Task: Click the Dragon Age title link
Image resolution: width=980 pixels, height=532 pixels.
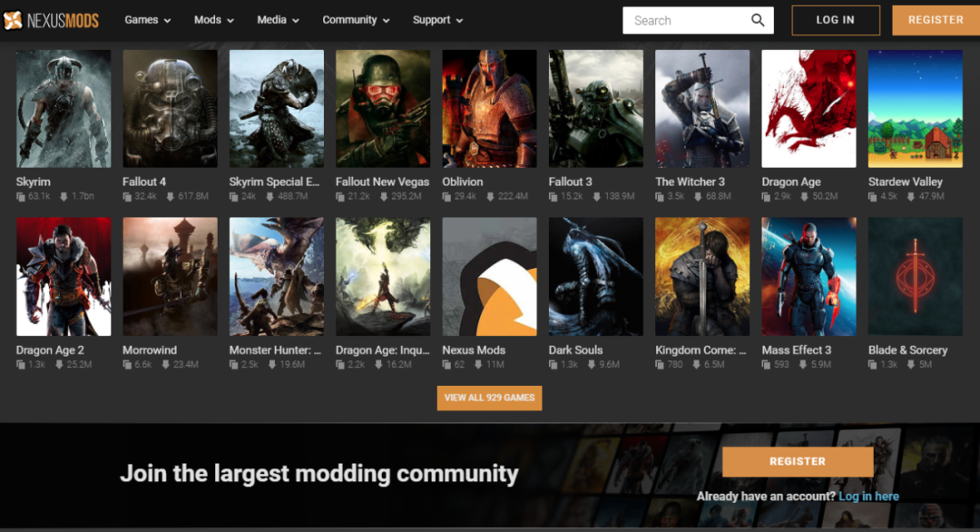Action: coord(791,182)
